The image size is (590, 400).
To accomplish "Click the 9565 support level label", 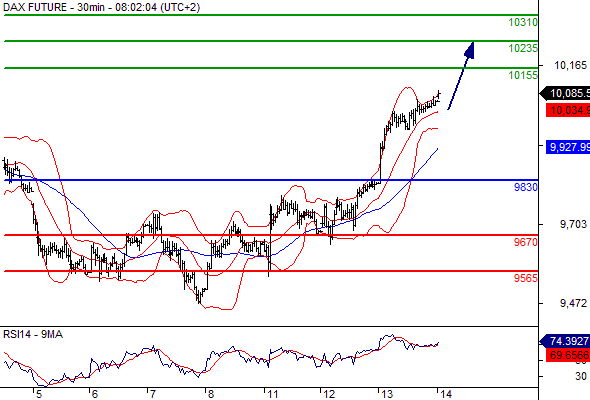I will (x=526, y=278).
